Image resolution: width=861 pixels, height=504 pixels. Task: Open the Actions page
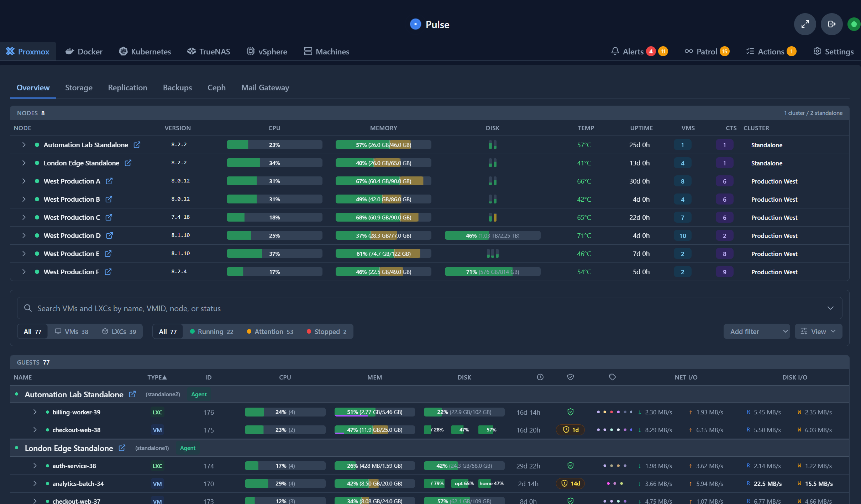[x=771, y=52]
